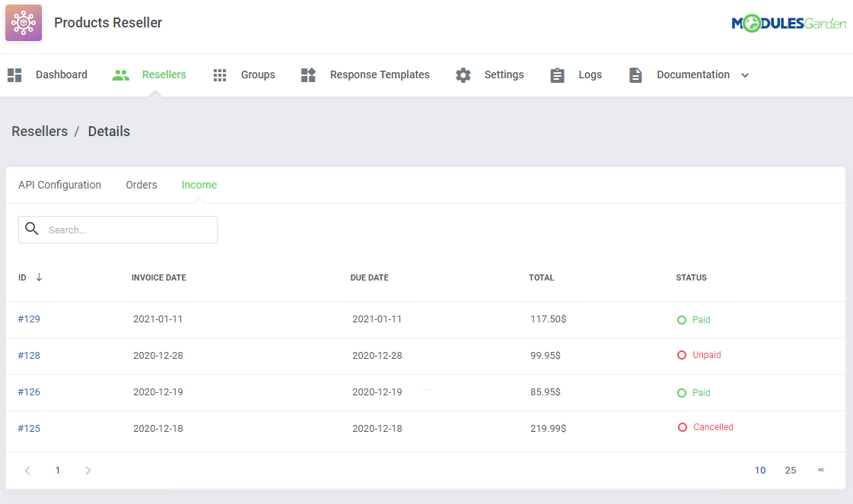Click invoice date 2020-12-18 for #125
The width and height of the screenshot is (853, 504).
point(158,429)
